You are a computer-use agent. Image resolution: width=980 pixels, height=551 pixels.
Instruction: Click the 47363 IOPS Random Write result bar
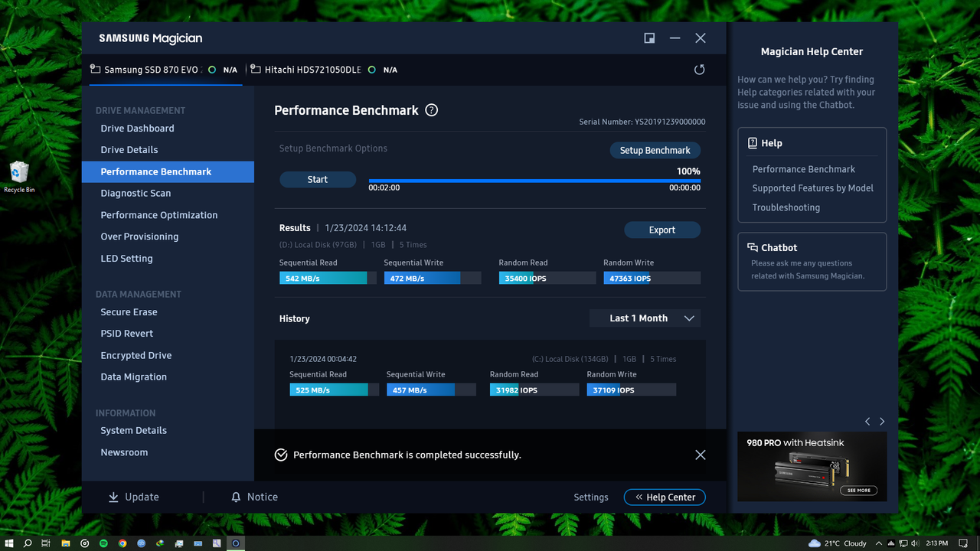652,279
